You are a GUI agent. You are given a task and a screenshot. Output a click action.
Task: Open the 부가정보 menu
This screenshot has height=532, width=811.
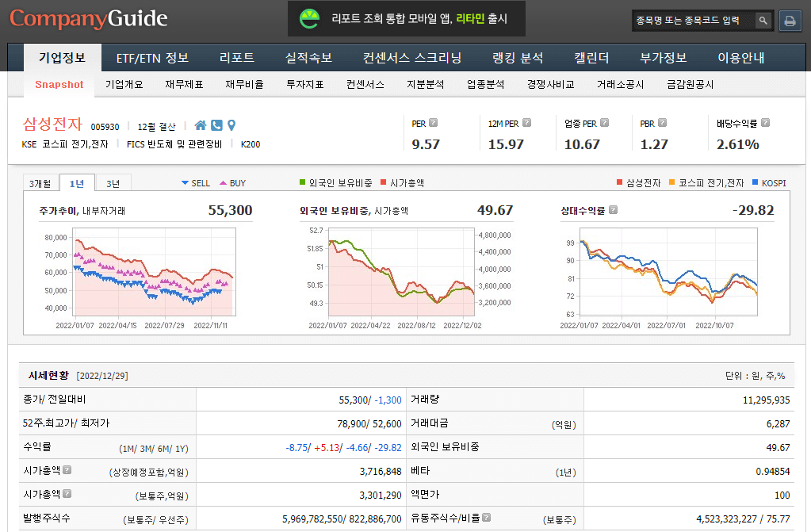tap(663, 57)
